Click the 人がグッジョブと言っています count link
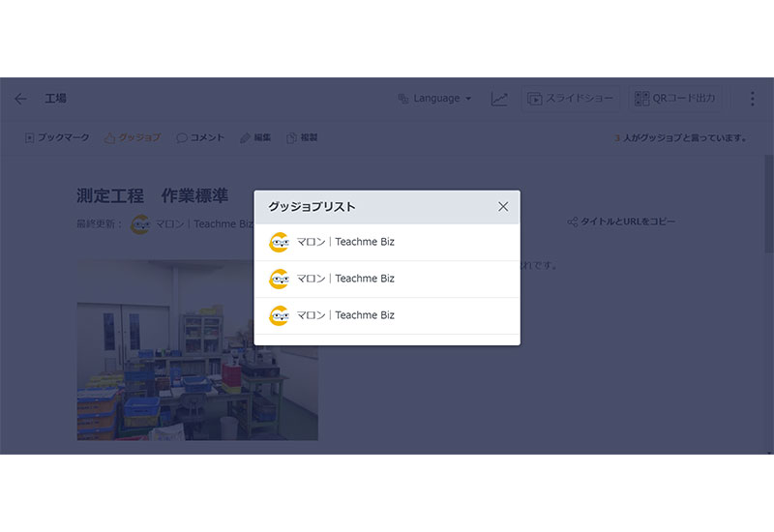Screen dimensions: 774x532 coord(680,138)
